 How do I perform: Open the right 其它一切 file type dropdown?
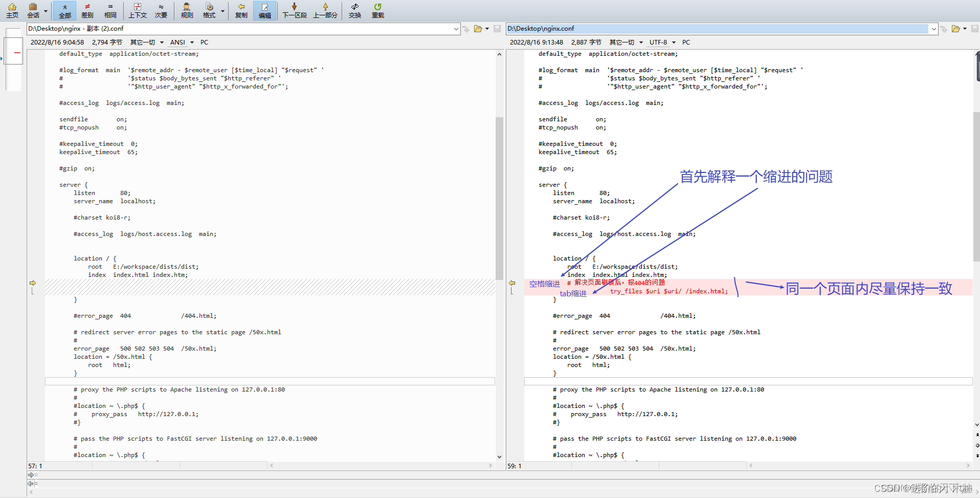coord(626,42)
